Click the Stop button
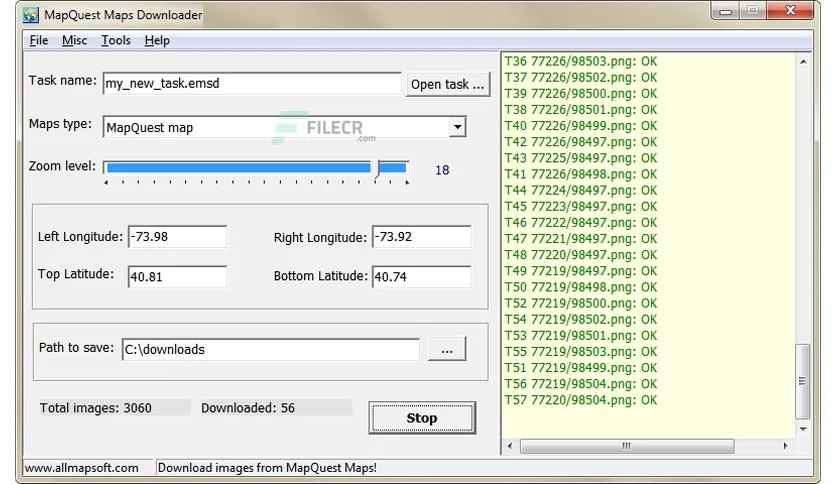 [422, 418]
